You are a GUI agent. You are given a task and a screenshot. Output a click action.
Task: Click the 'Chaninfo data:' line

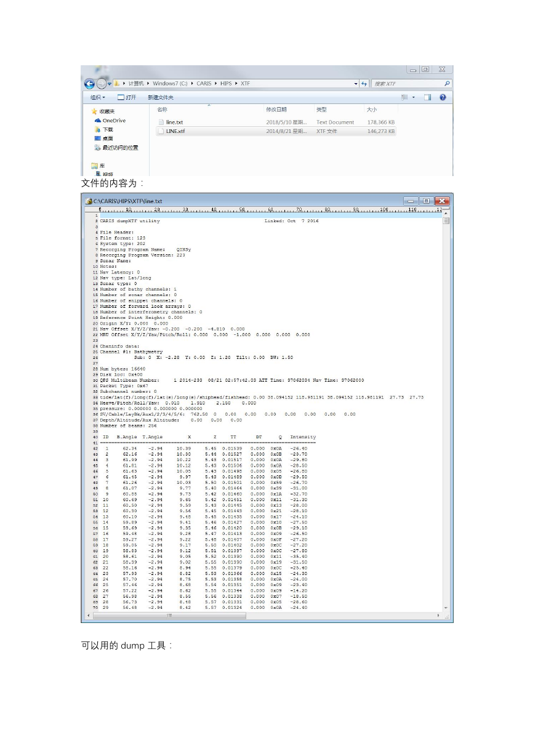pos(119,346)
